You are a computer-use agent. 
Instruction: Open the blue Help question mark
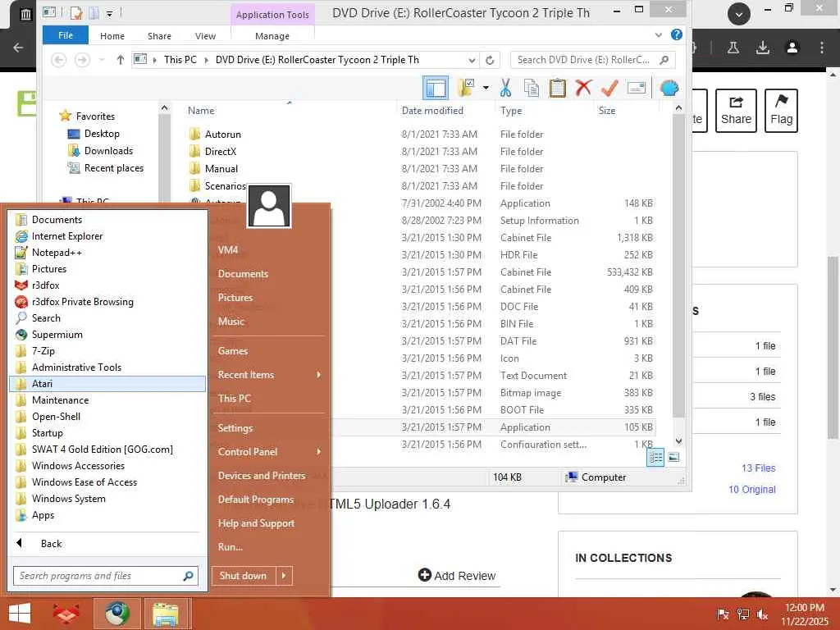[677, 34]
